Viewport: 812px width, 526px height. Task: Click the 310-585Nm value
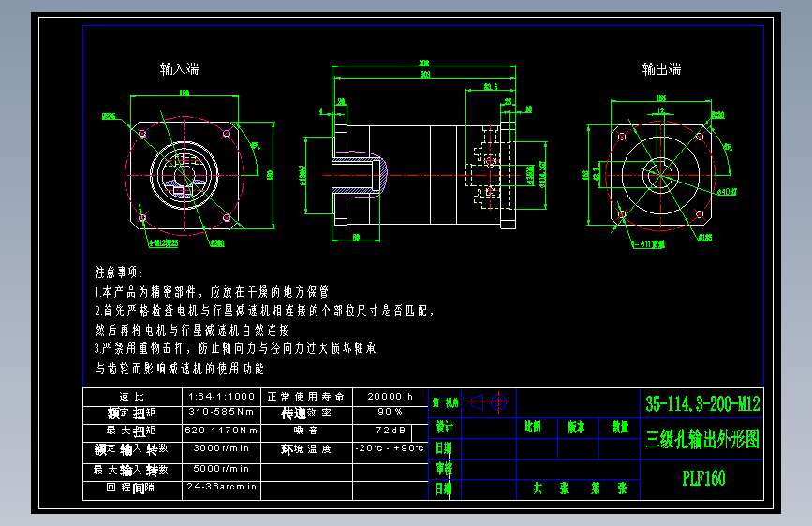(x=221, y=412)
